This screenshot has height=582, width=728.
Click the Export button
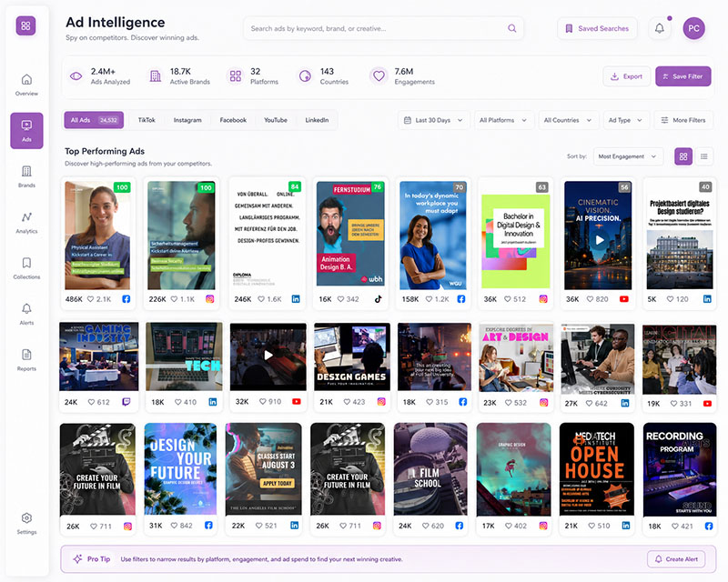pyautogui.click(x=626, y=76)
